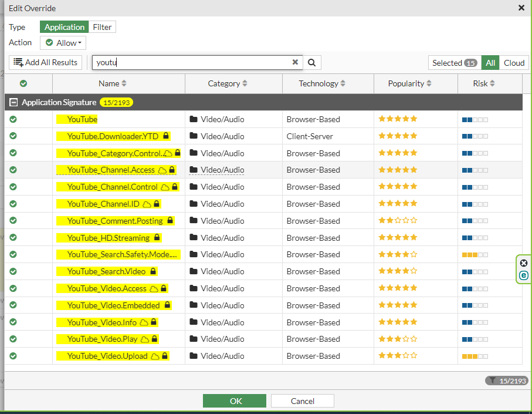
Task: Open the YouTube_Channel.Access name link
Action: click(x=111, y=170)
